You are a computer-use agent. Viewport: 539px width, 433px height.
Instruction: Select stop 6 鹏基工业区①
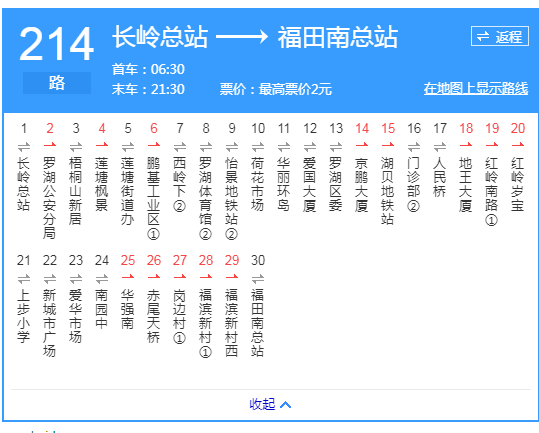[x=154, y=198]
